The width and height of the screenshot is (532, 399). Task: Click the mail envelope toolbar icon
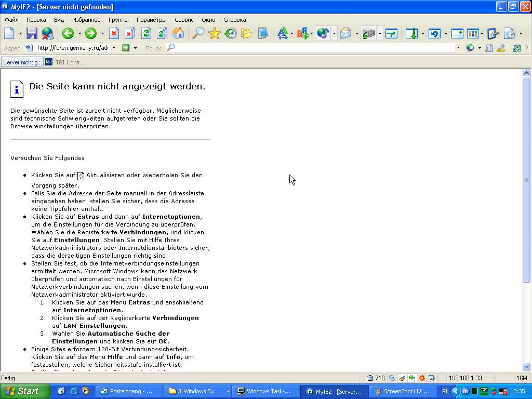345,34
